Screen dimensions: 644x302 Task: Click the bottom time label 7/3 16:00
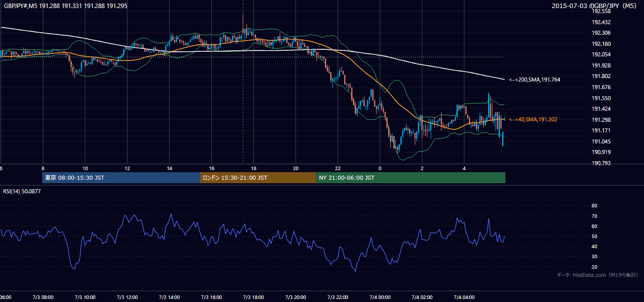(211, 297)
